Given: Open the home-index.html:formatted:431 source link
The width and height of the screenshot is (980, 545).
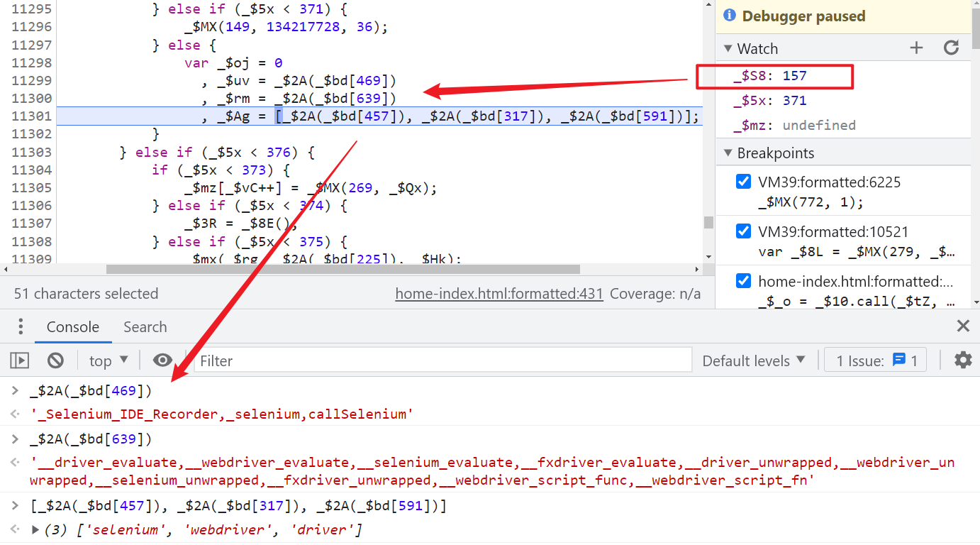Looking at the screenshot, I should pos(499,294).
